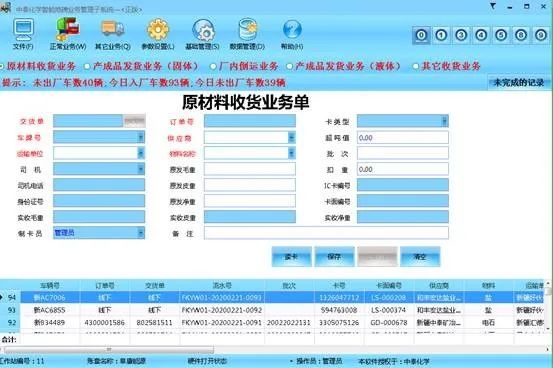
Task: Click the table's horizontal scrollbar thumb
Action: 109,349
